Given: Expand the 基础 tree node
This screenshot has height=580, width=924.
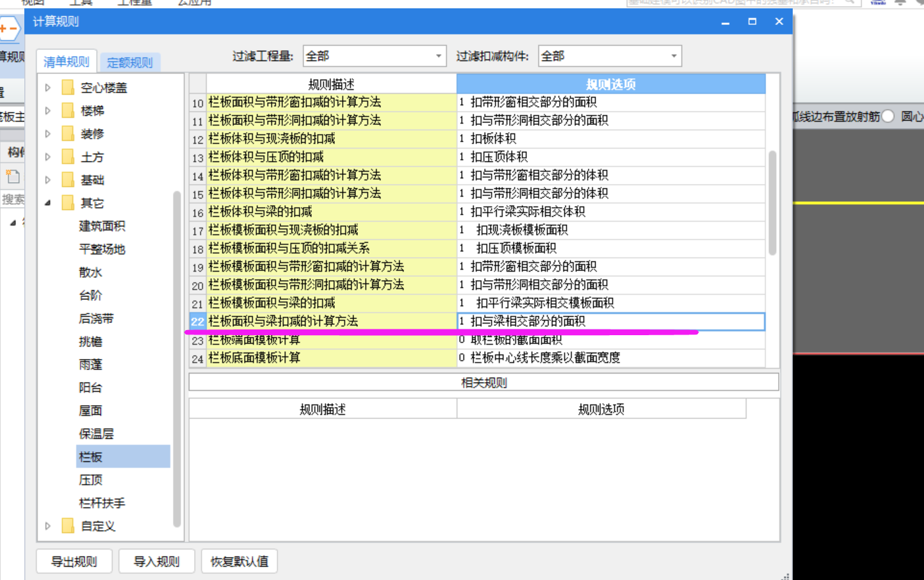Looking at the screenshot, I should tap(48, 180).
